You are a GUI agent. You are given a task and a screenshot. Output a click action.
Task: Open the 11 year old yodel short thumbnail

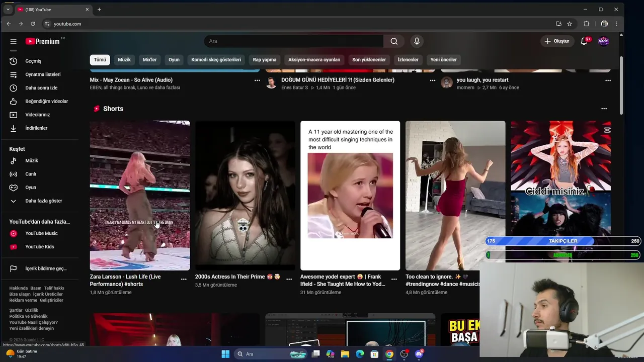tap(350, 196)
